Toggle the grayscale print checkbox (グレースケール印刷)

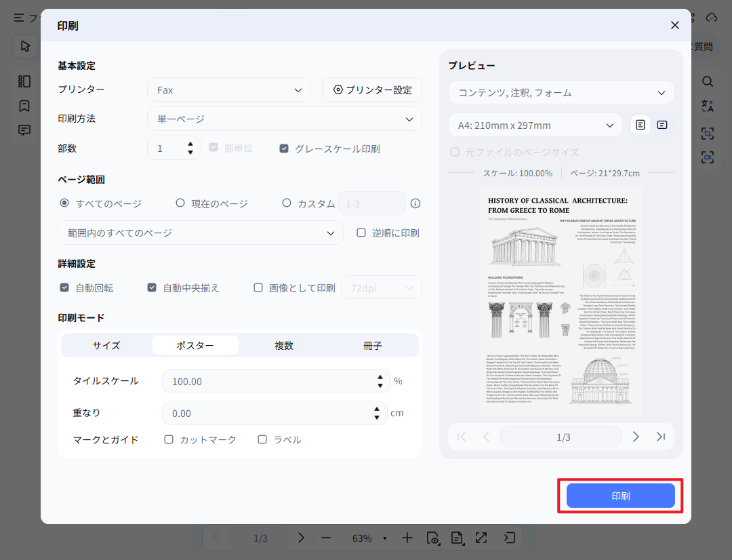(284, 148)
